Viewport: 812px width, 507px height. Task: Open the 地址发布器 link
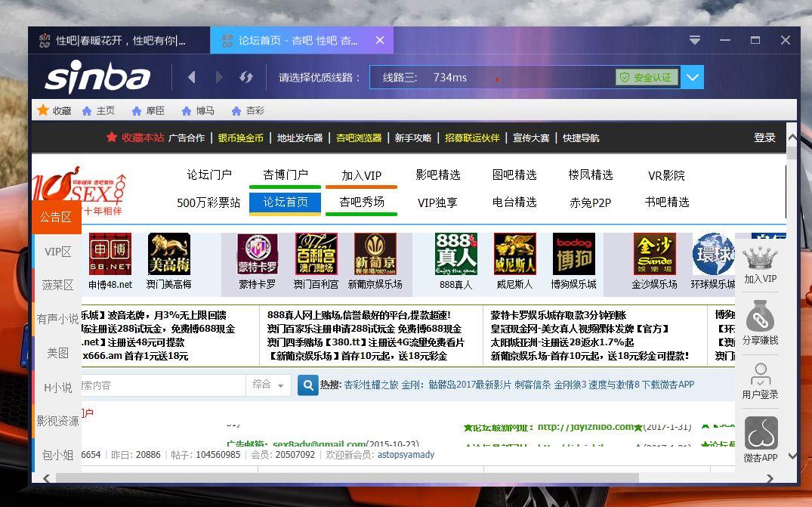coord(299,138)
